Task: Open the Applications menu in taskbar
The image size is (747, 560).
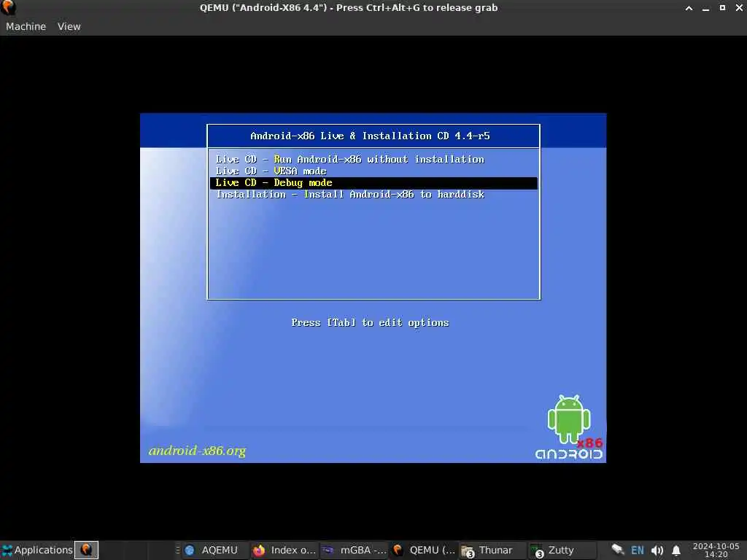Action: [x=37, y=550]
